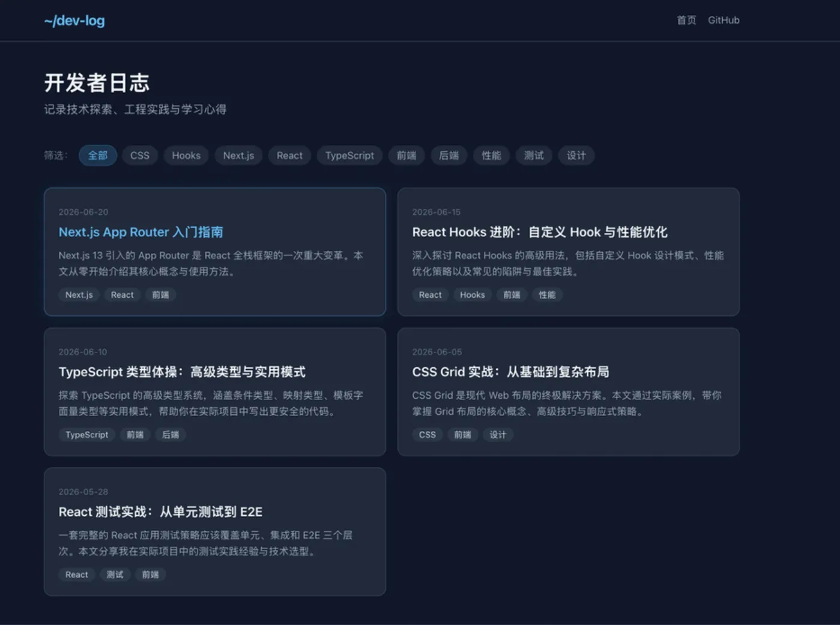
Task: Toggle the Next.js filter chip
Action: click(238, 155)
